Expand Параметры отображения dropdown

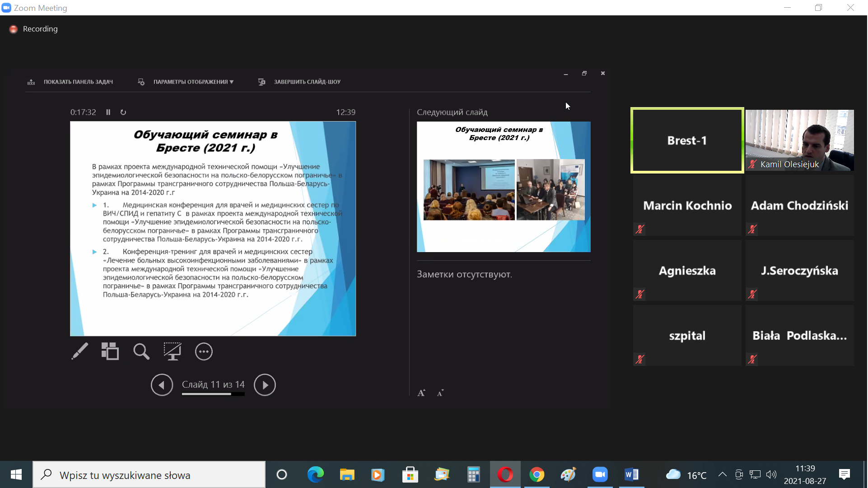click(193, 82)
